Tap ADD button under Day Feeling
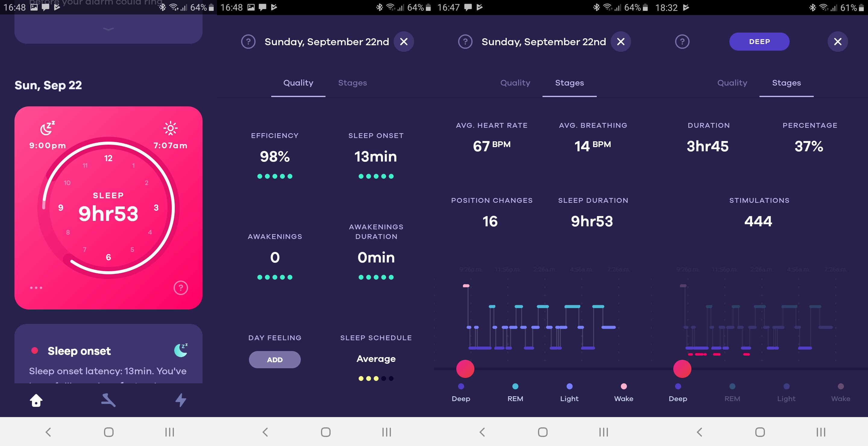 [x=275, y=360]
